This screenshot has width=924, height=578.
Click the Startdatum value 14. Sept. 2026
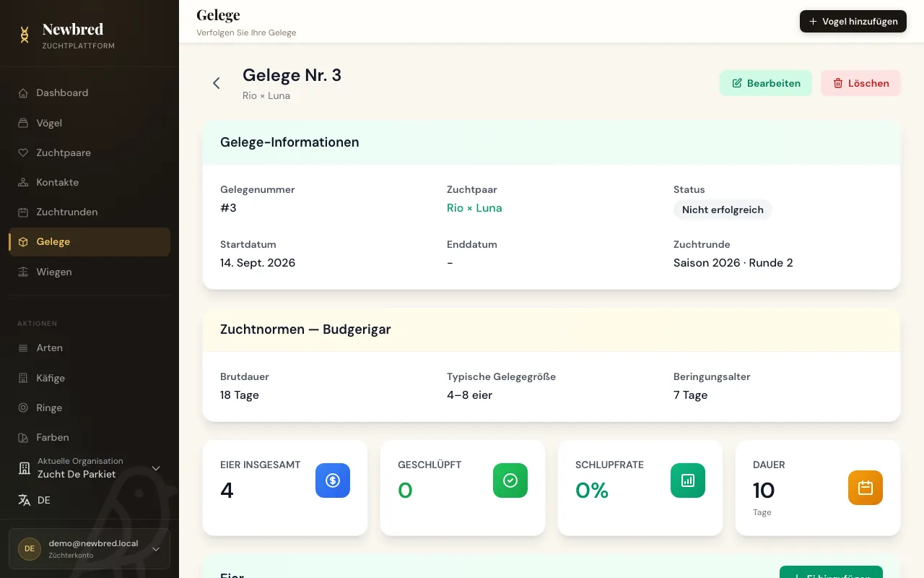(258, 263)
